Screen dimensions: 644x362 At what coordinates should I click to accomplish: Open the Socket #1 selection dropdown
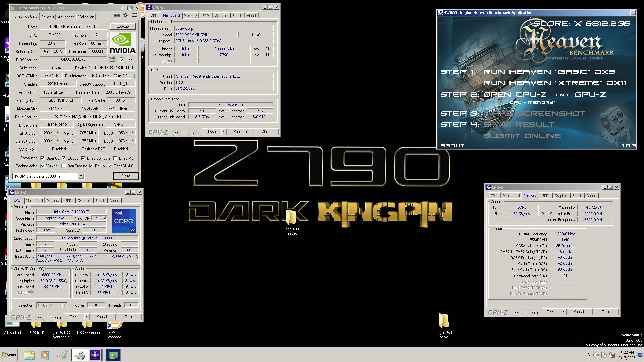click(x=52, y=305)
